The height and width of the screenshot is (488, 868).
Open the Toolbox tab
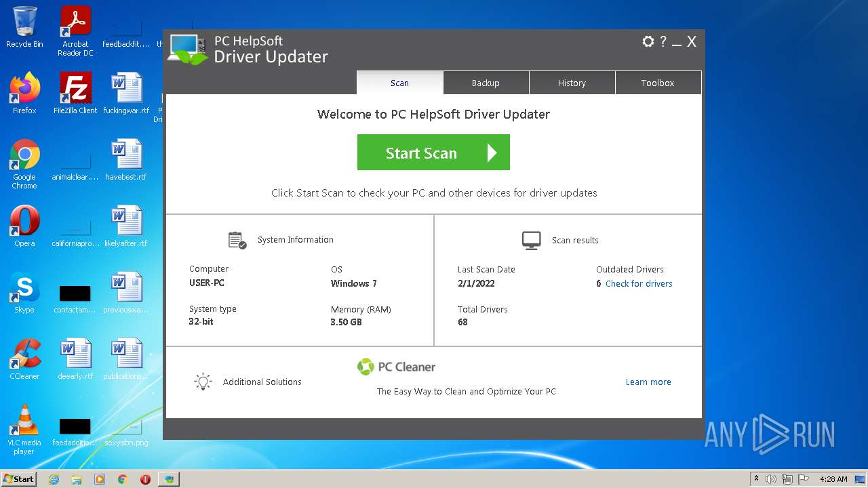click(658, 83)
